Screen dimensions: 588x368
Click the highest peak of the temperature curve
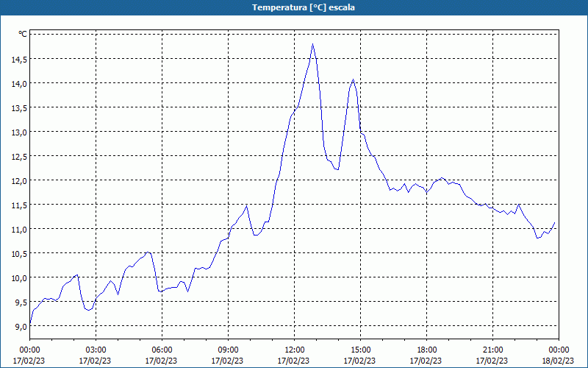(x=312, y=44)
